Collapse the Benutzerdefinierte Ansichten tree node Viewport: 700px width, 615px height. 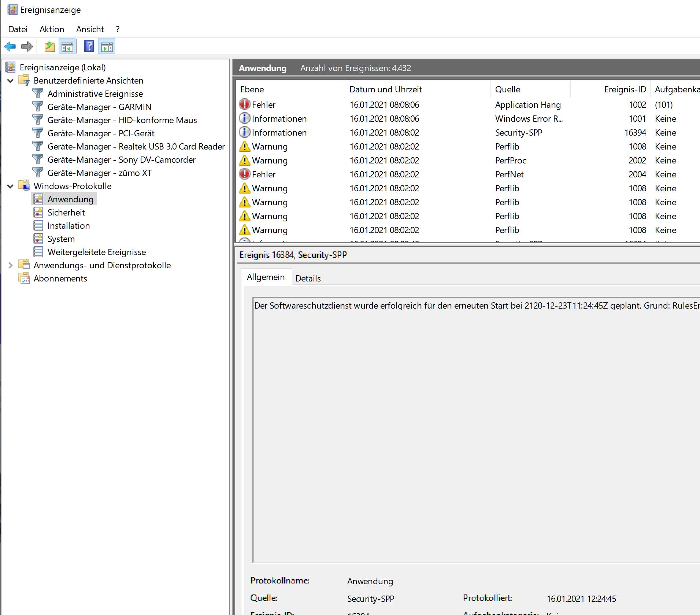point(10,81)
